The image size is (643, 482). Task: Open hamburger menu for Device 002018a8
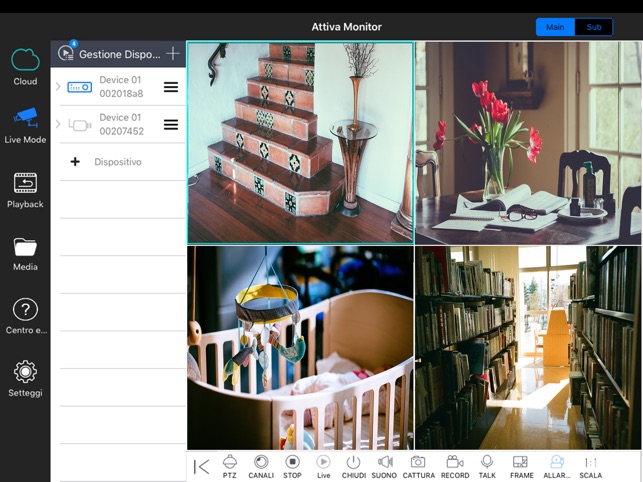pyautogui.click(x=171, y=87)
